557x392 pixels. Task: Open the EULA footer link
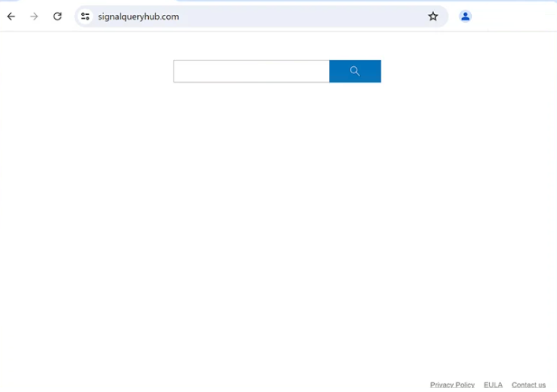pyautogui.click(x=493, y=385)
